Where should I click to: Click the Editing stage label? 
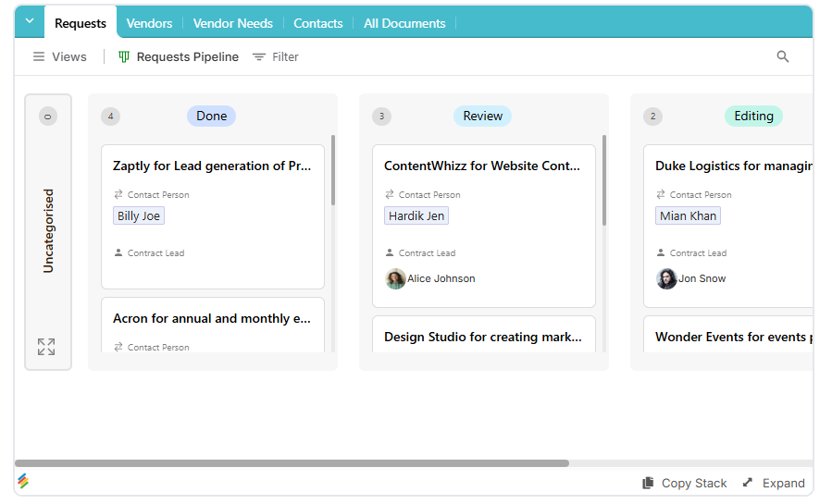click(753, 117)
